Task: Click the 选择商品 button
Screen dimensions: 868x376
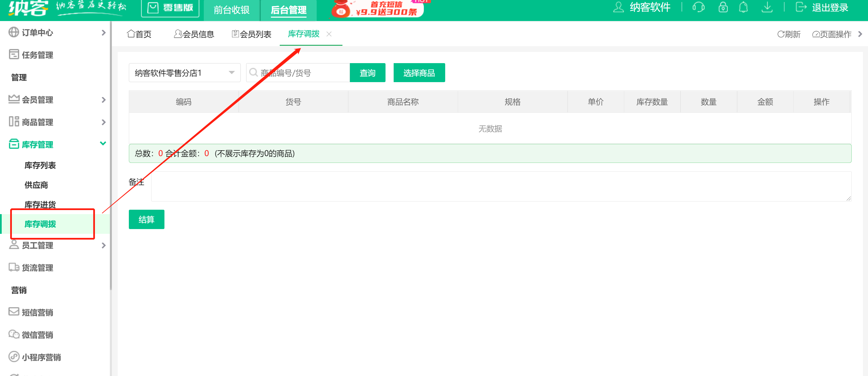Action: coord(419,72)
